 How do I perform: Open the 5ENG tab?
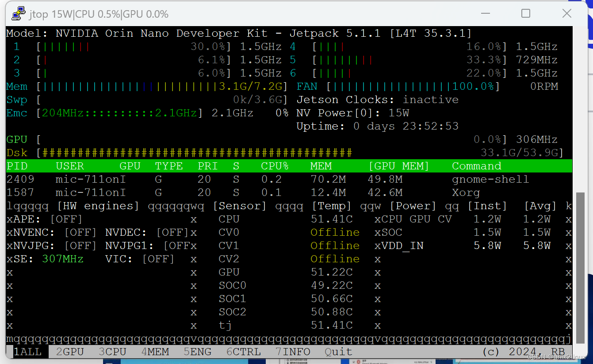[x=198, y=352]
